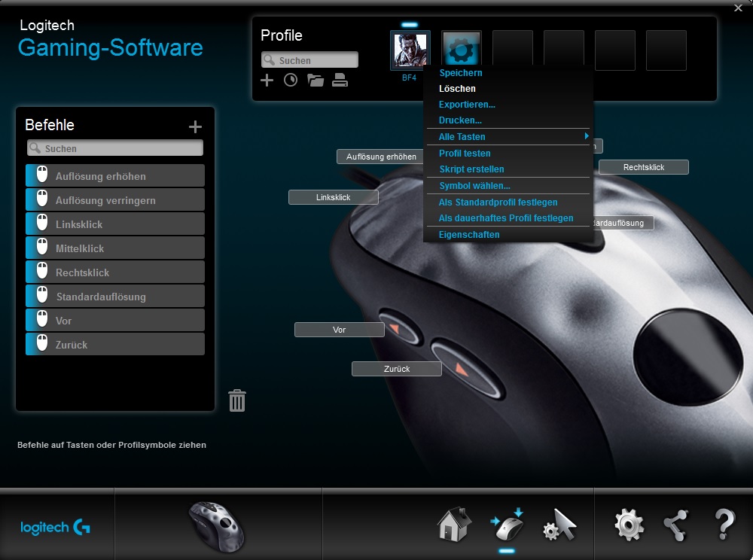Select Standardauflösung in command list

[x=115, y=296]
